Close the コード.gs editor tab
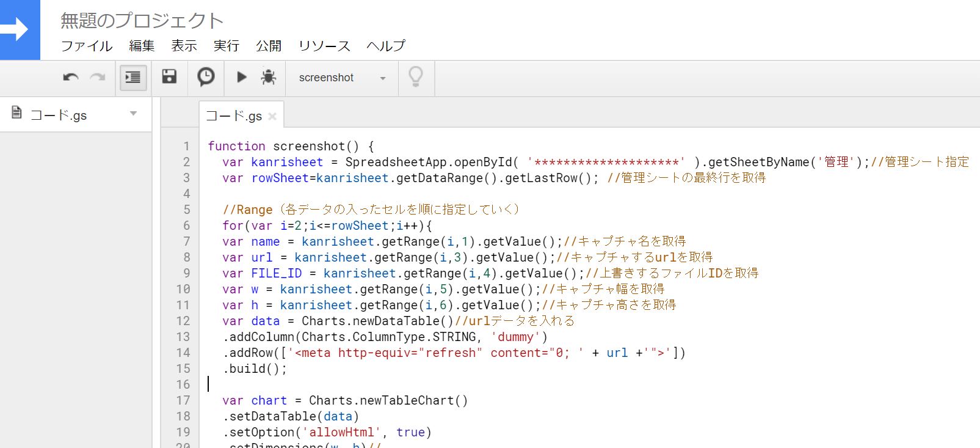Viewport: 980px width, 448px height. [272, 116]
